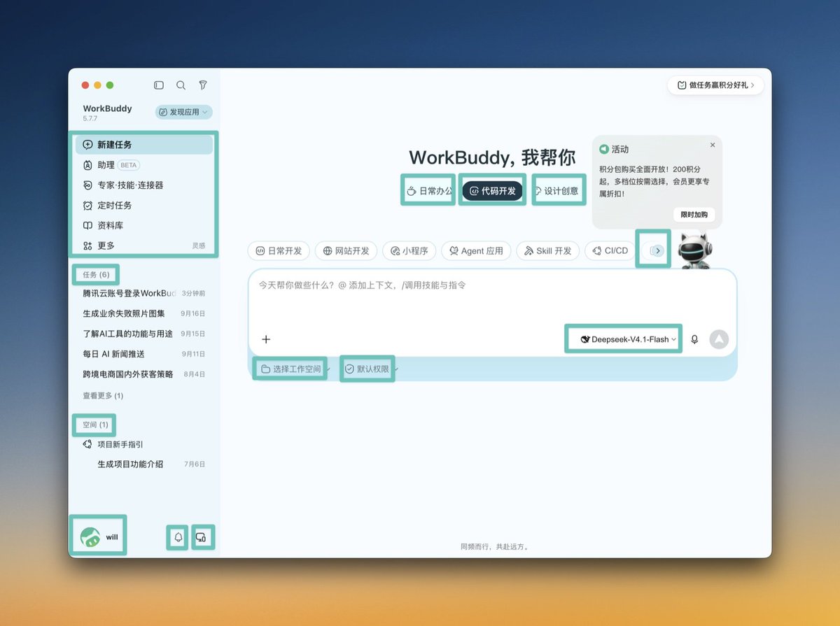
Task: Open 资料库 in the sidebar
Action: coord(144,226)
